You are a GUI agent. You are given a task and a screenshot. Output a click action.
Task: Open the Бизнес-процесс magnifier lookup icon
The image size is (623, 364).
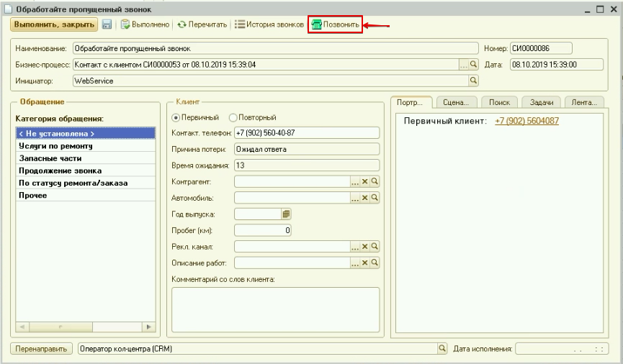[x=474, y=64]
